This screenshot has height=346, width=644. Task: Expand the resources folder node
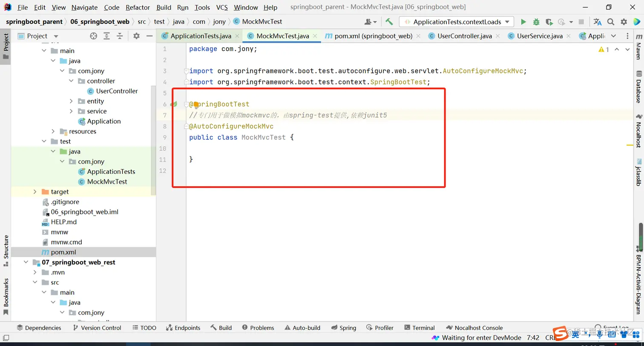tap(53, 131)
